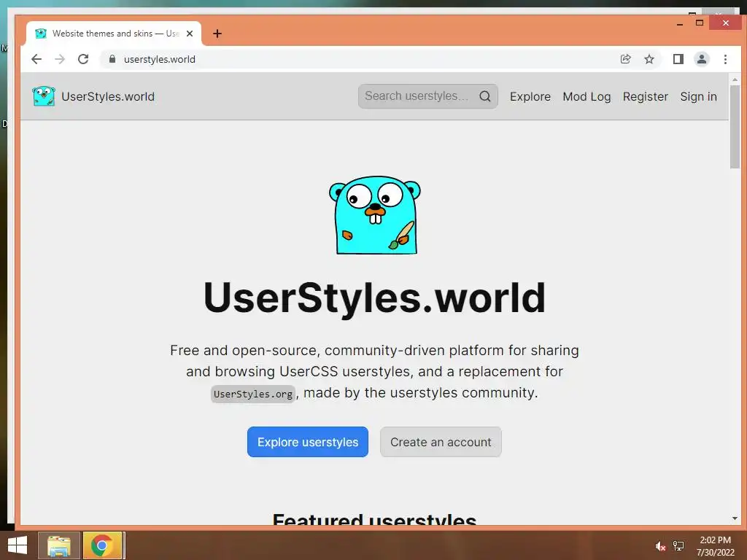Image resolution: width=747 pixels, height=560 pixels.
Task: Open Chrome's three-dot menu
Action: point(725,59)
